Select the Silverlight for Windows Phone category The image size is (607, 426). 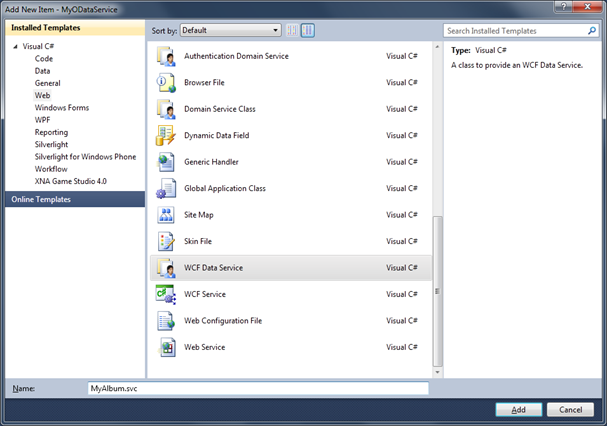click(x=85, y=156)
